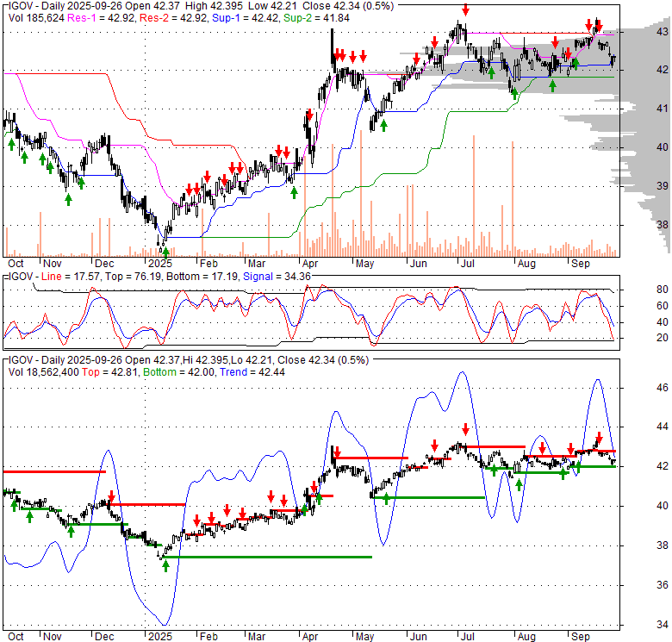Click the Feb label on top chart axis

(x=208, y=264)
